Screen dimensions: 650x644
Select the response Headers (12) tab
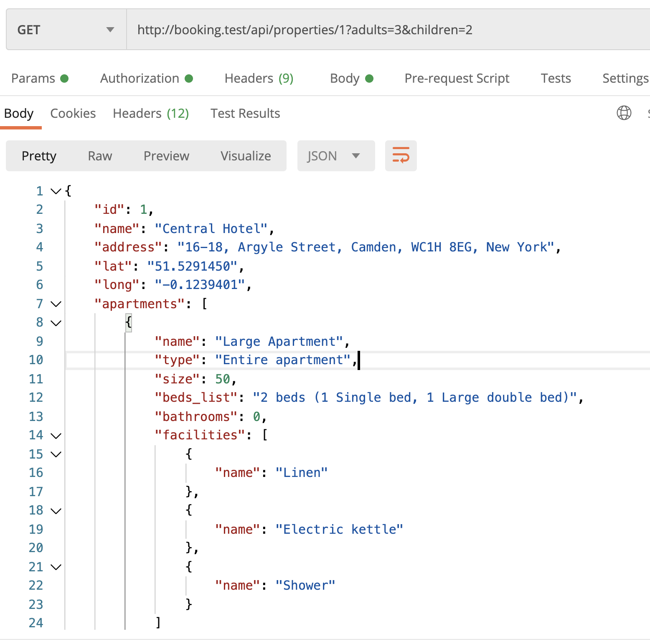(151, 114)
